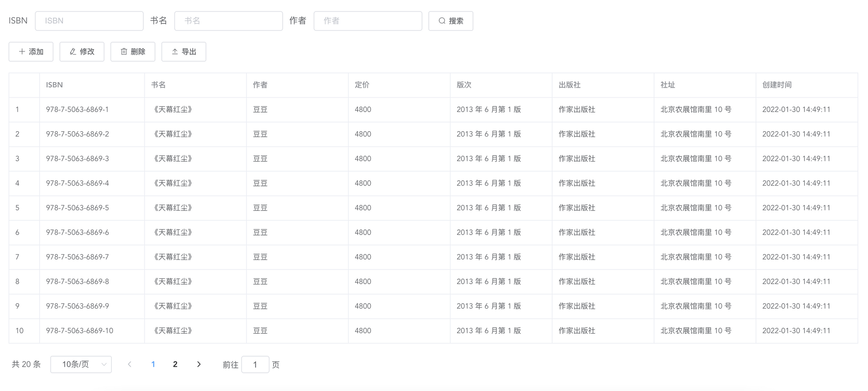
Task: Focus the ISBN search input field
Action: point(89,21)
